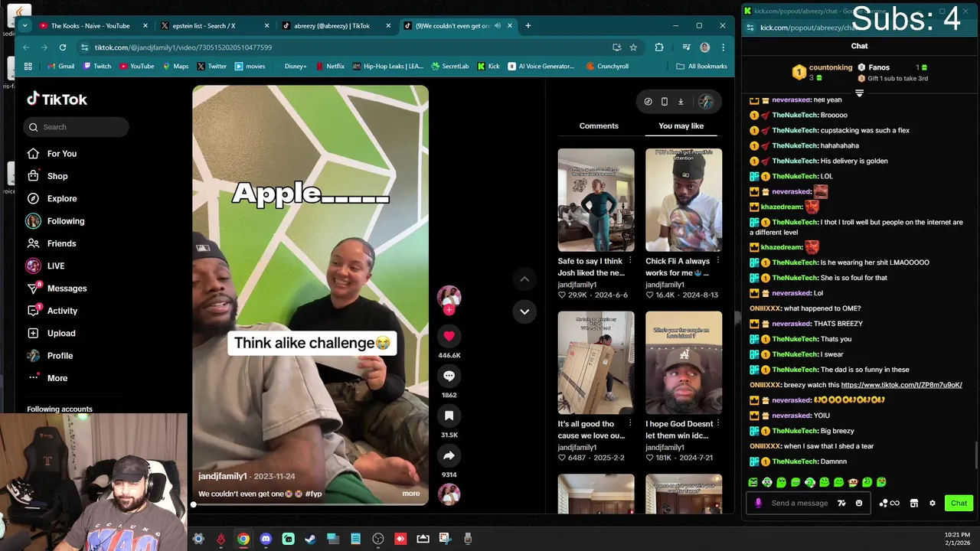Open OBS Studio from the taskbar
This screenshot has width=980, height=551.
(x=378, y=539)
